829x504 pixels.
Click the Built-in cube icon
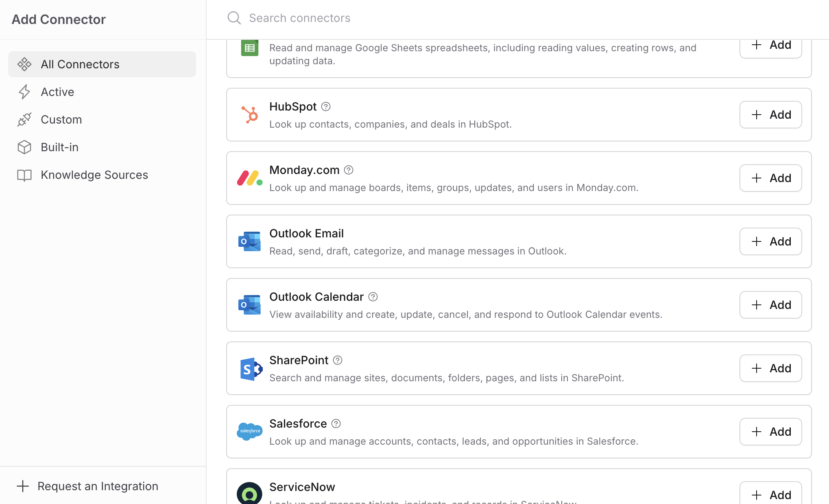tap(24, 147)
